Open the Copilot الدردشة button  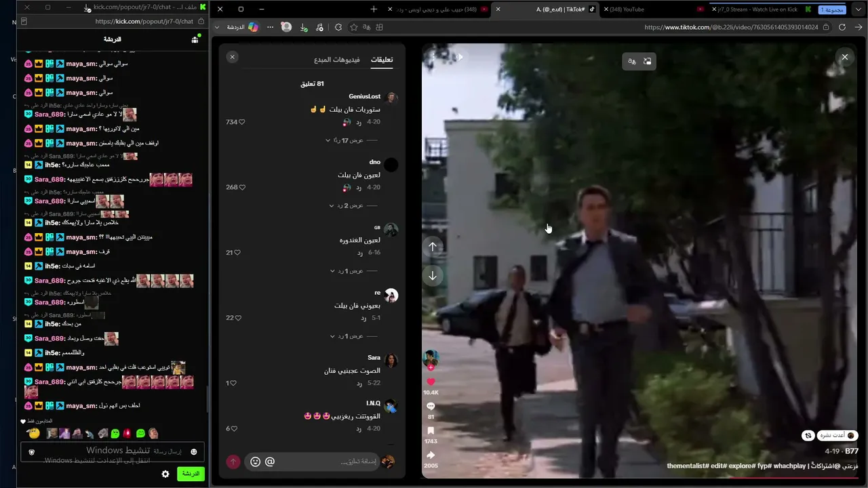(x=243, y=27)
